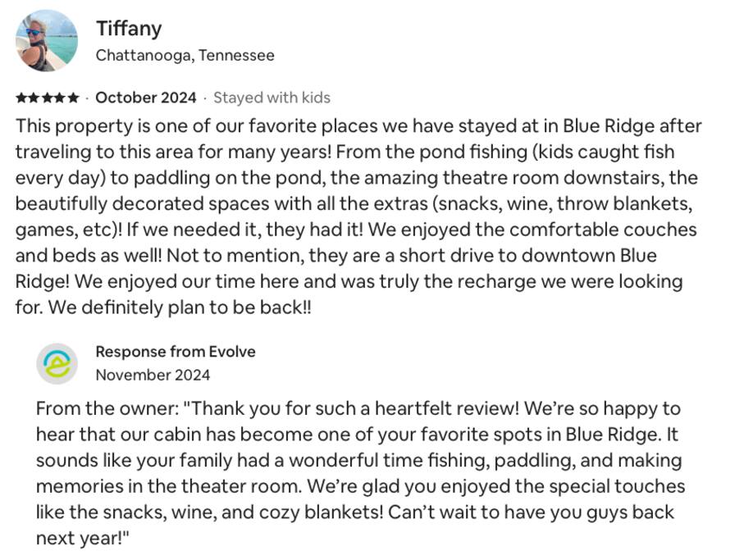Click the October 2024 review date
Viewport: 735px width, 560px height.
pos(146,98)
